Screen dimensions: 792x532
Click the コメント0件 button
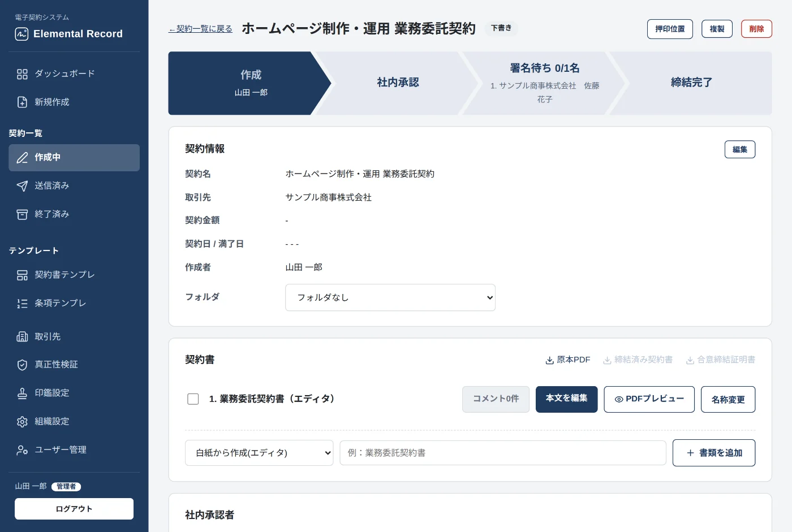[x=496, y=399]
